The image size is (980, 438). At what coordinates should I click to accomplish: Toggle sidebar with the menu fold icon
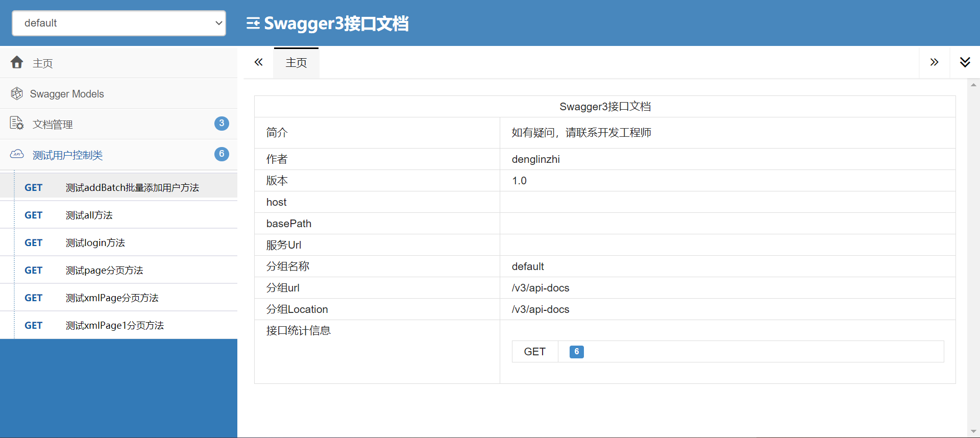(253, 23)
